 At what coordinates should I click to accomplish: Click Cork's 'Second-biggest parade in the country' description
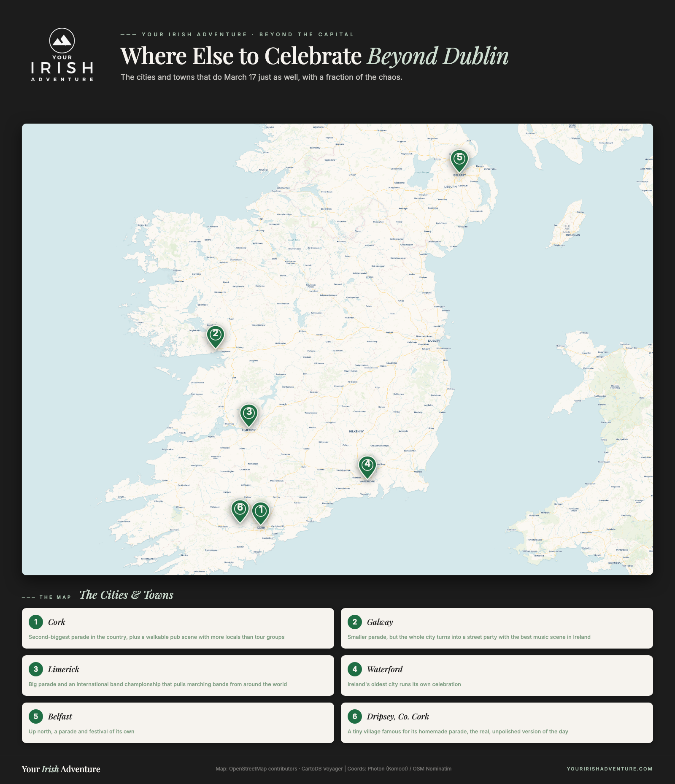click(x=157, y=637)
